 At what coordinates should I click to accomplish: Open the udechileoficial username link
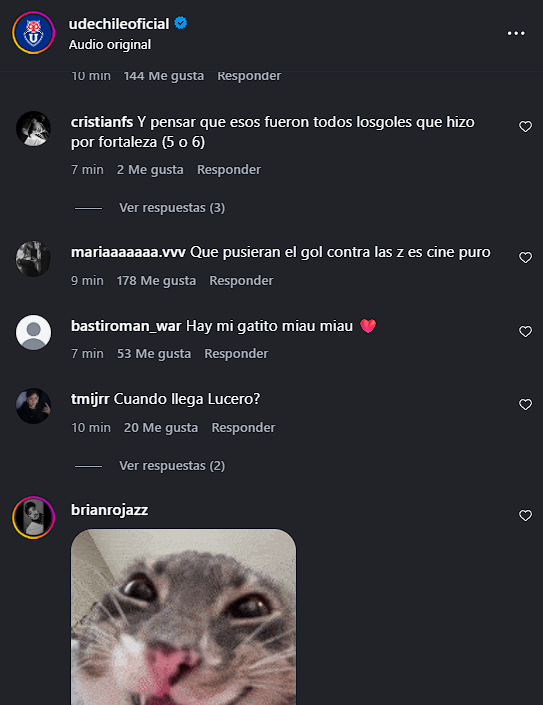coord(119,24)
